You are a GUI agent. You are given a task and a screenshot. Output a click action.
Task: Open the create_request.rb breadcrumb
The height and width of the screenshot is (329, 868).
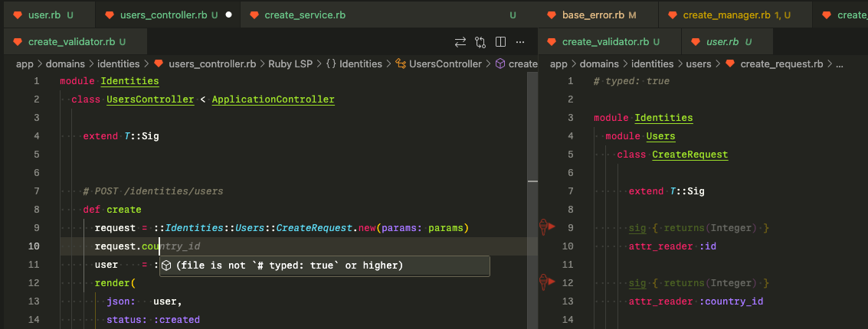[781, 64]
